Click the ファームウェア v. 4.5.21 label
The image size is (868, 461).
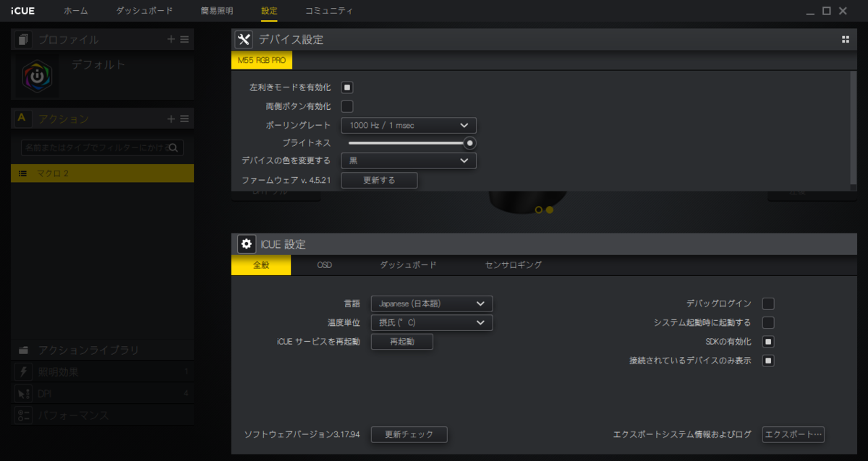pyautogui.click(x=286, y=180)
